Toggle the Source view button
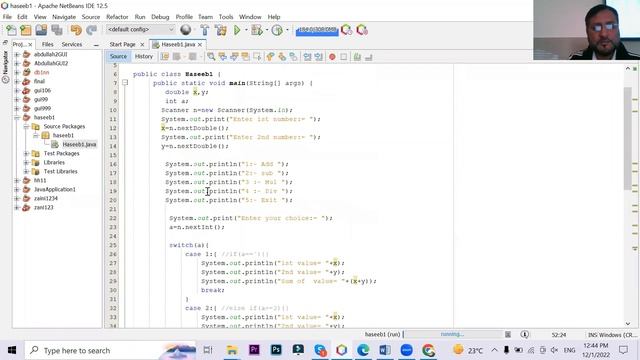640x360 pixels. tap(118, 56)
